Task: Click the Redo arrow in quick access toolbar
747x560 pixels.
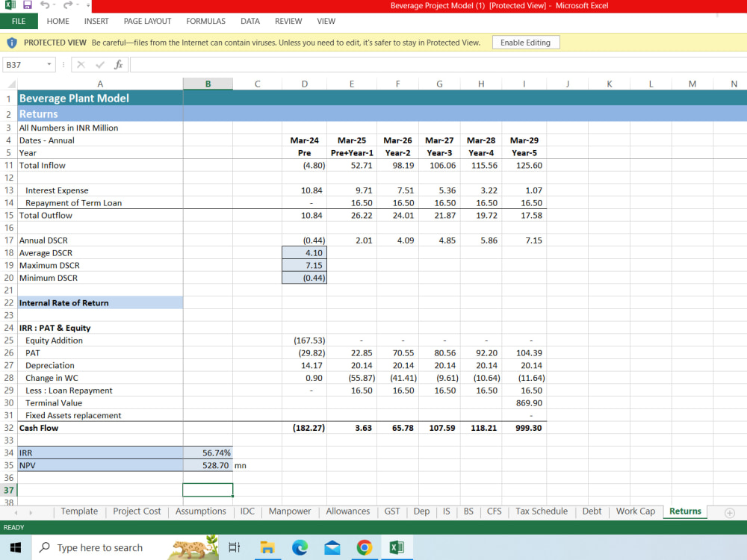Action: [x=68, y=5]
